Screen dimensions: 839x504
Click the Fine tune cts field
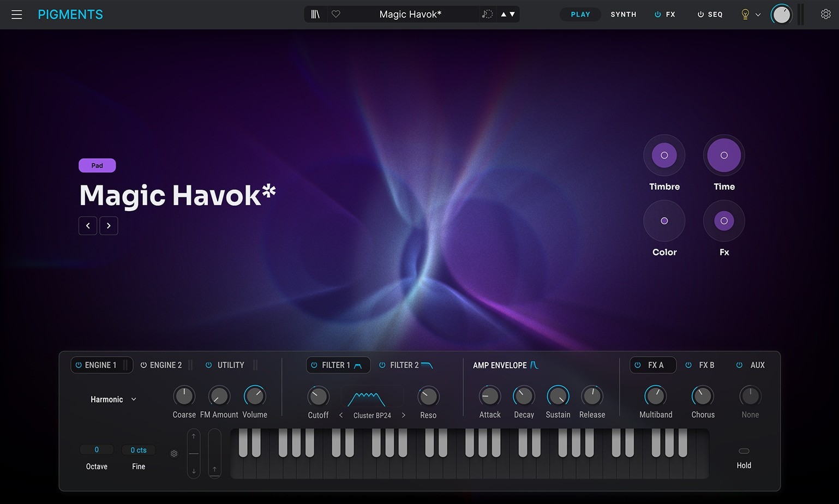tap(139, 450)
